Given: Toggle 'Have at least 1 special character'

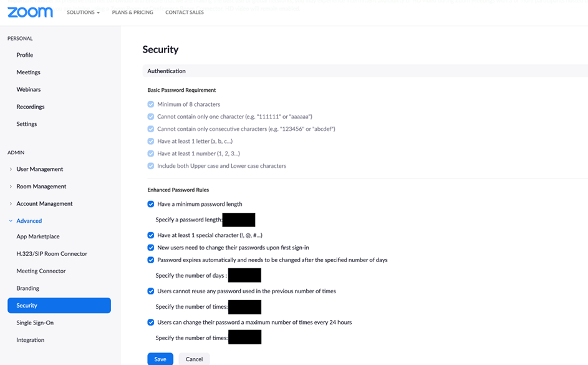Looking at the screenshot, I should coord(151,235).
